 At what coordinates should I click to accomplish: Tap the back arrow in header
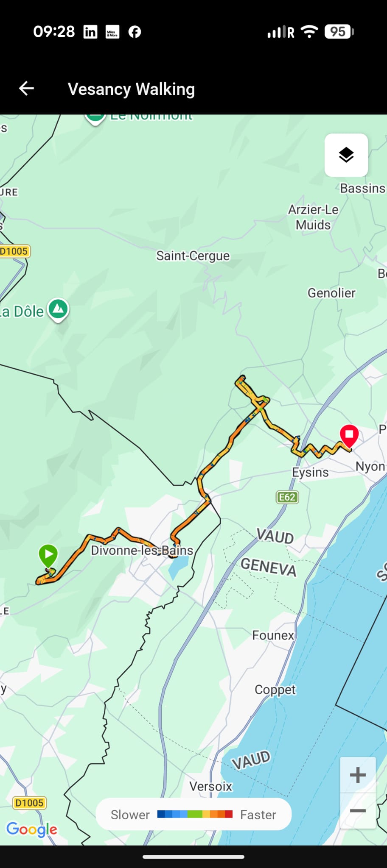[x=26, y=89]
